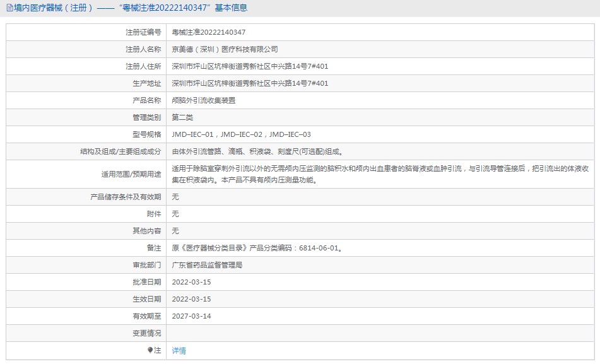
Task: Click the 注册证编号 label cell
Action: pyautogui.click(x=86, y=32)
